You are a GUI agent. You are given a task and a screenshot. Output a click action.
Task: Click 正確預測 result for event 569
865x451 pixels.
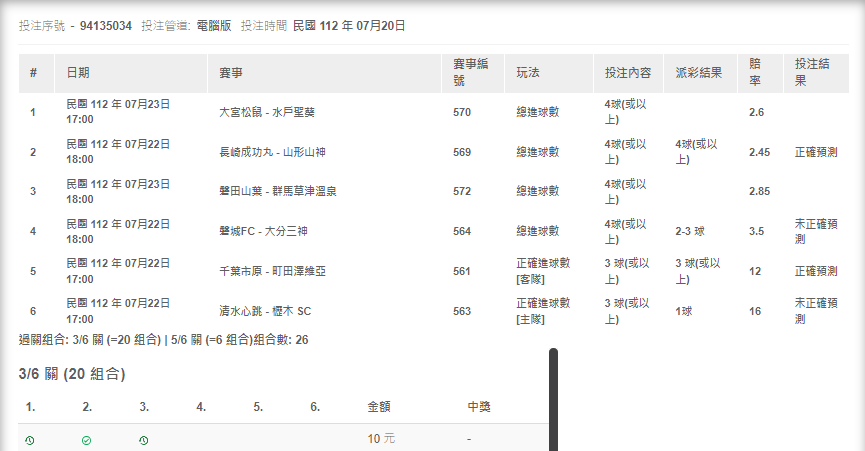click(816, 152)
